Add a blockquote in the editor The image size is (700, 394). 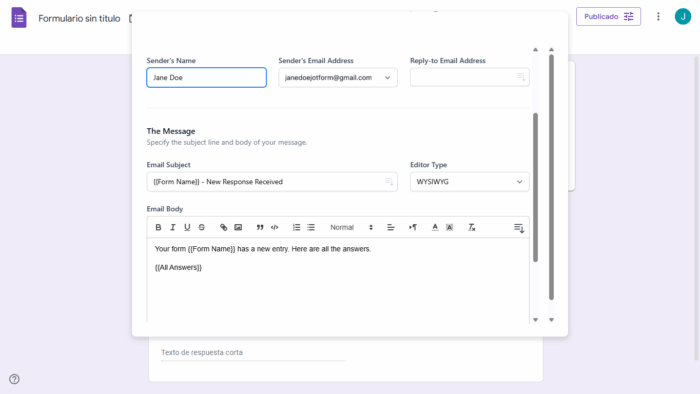click(x=260, y=228)
